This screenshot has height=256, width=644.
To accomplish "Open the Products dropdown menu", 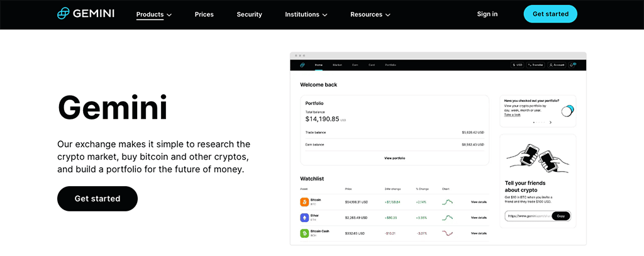I will click(154, 14).
